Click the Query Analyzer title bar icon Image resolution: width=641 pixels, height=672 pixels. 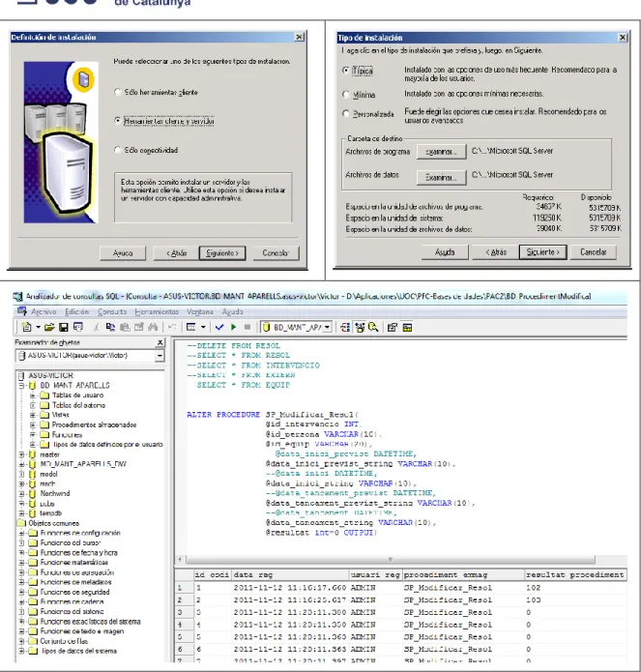[x=17, y=296]
